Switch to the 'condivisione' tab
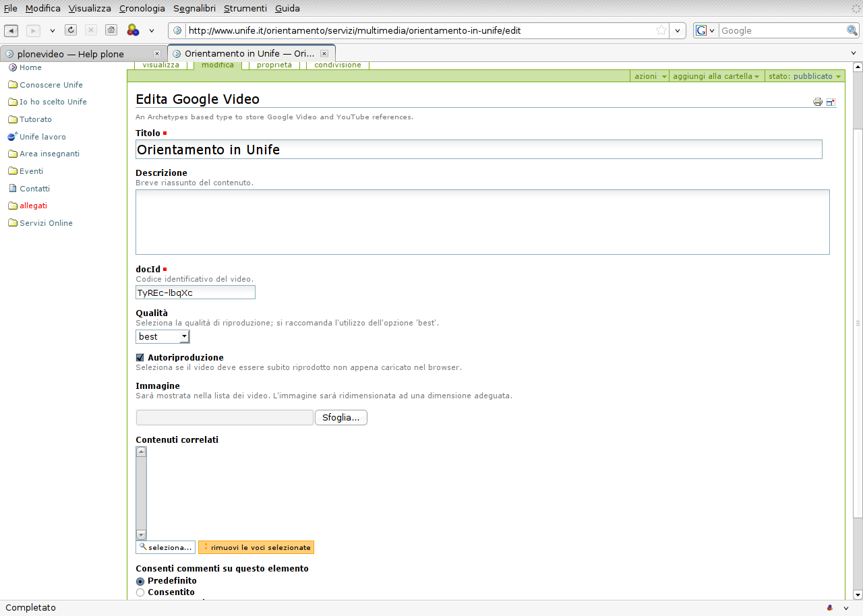863x616 pixels. pyautogui.click(x=338, y=65)
